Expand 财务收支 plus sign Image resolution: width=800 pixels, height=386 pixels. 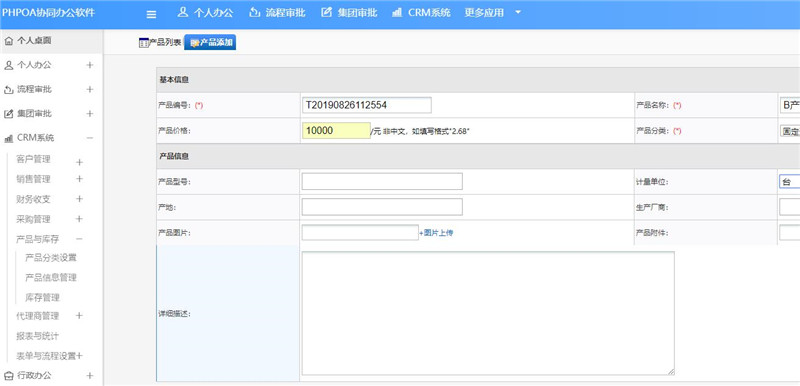point(79,199)
